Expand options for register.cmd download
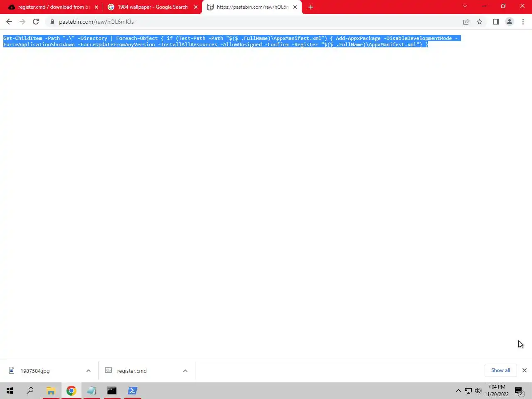This screenshot has height=399, width=532. click(185, 371)
